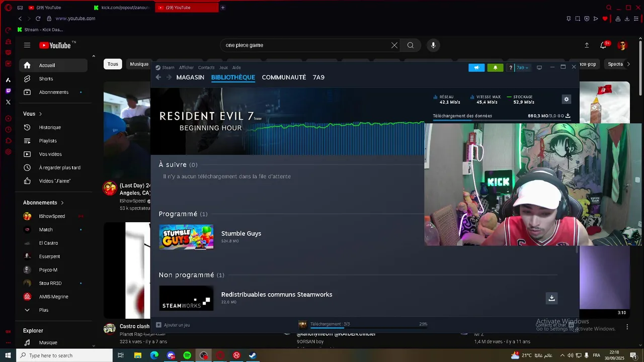
Task: Open Shorts in YouTube sidebar
Action: pyautogui.click(x=53, y=79)
